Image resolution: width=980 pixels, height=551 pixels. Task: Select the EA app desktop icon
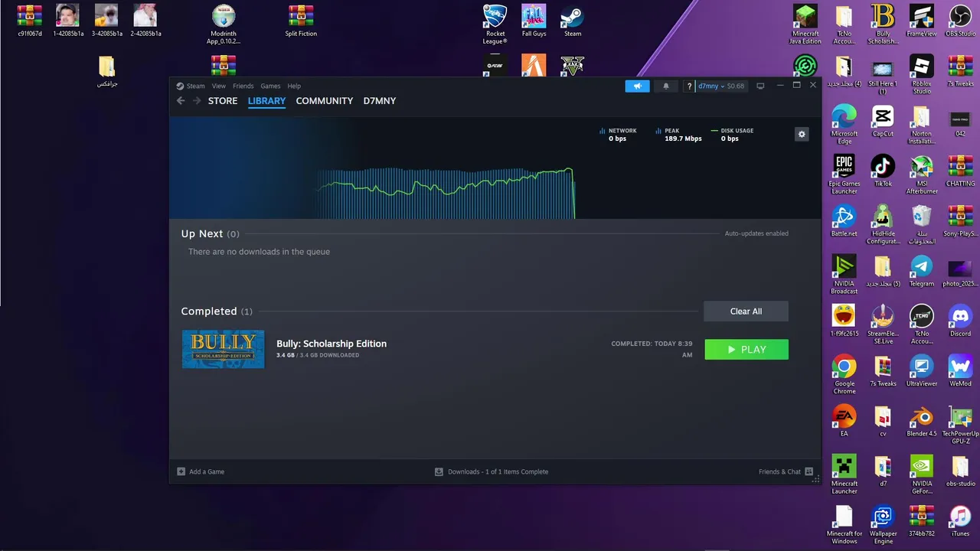click(x=844, y=421)
